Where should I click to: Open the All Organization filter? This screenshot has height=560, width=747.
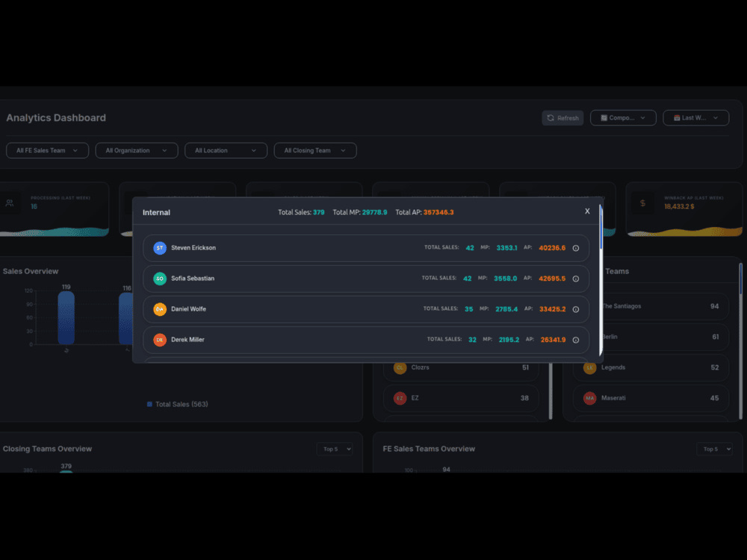[137, 151]
